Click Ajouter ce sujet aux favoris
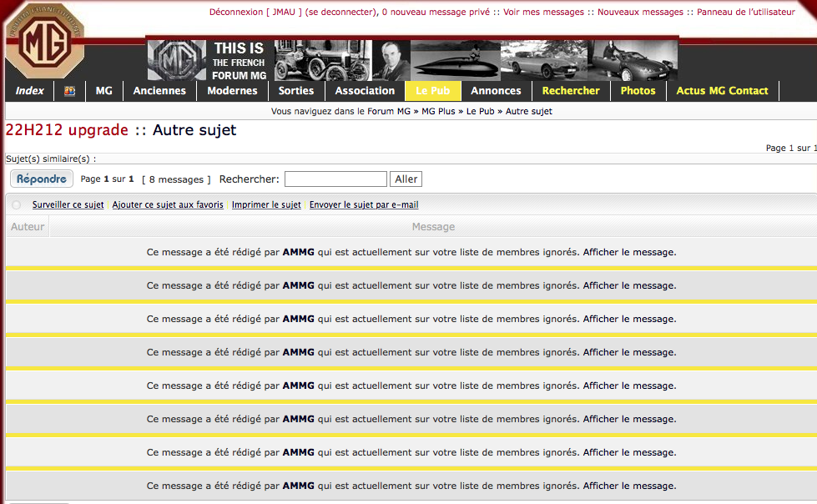817x504 pixels. pos(168,204)
